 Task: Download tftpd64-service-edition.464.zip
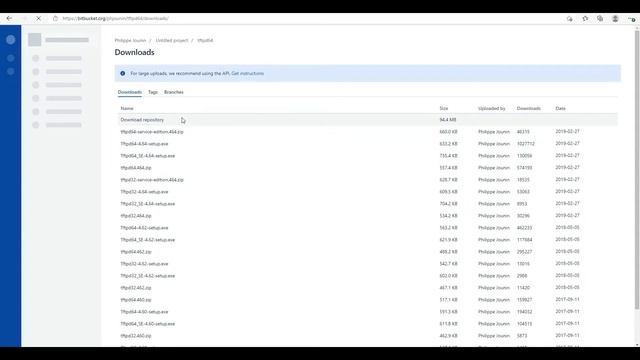click(x=152, y=132)
